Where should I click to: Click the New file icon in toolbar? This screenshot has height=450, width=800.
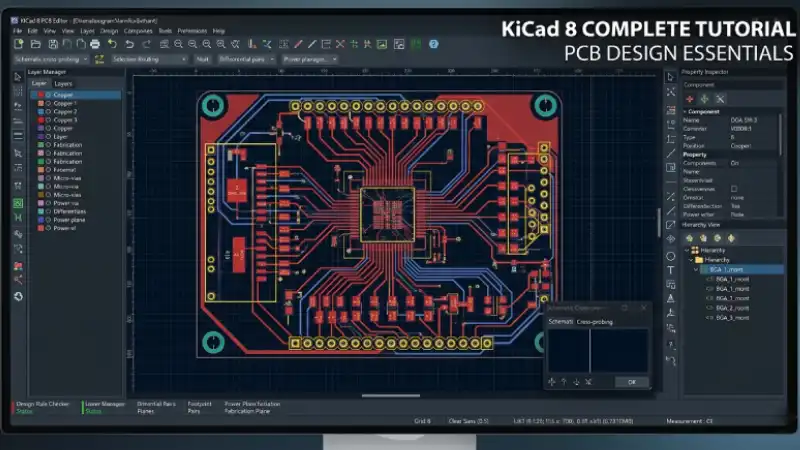click(x=19, y=44)
